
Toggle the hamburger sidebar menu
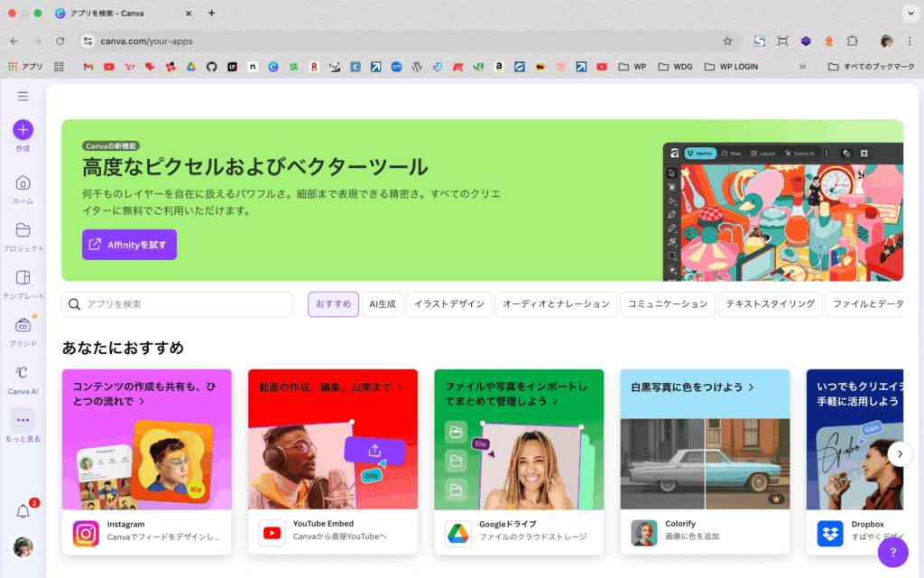tap(23, 97)
